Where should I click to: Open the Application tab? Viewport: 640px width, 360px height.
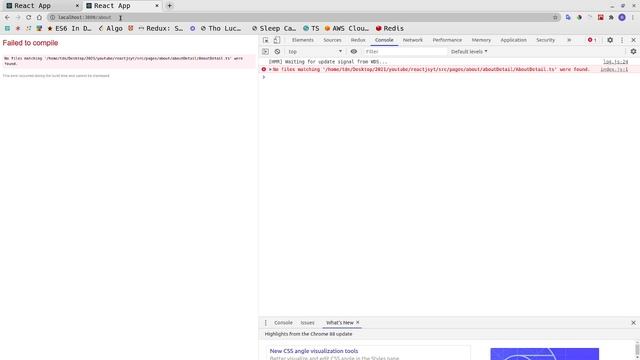513,40
